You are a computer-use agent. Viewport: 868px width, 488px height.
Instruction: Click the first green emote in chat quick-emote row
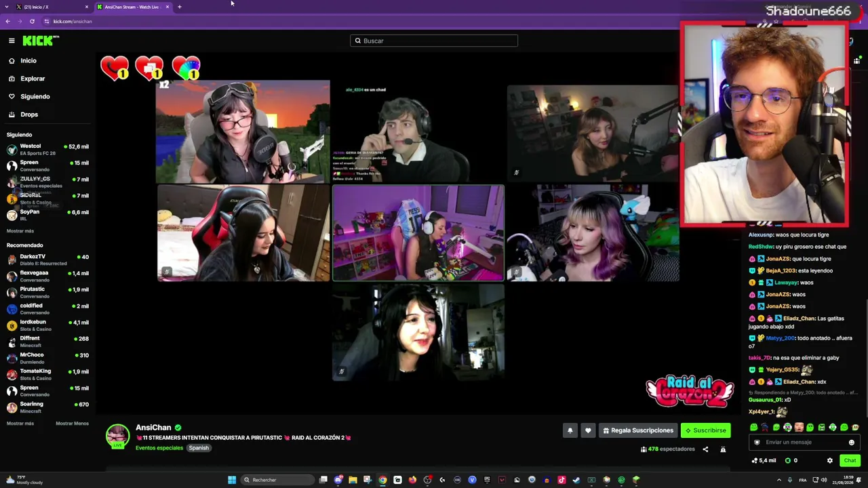click(753, 428)
